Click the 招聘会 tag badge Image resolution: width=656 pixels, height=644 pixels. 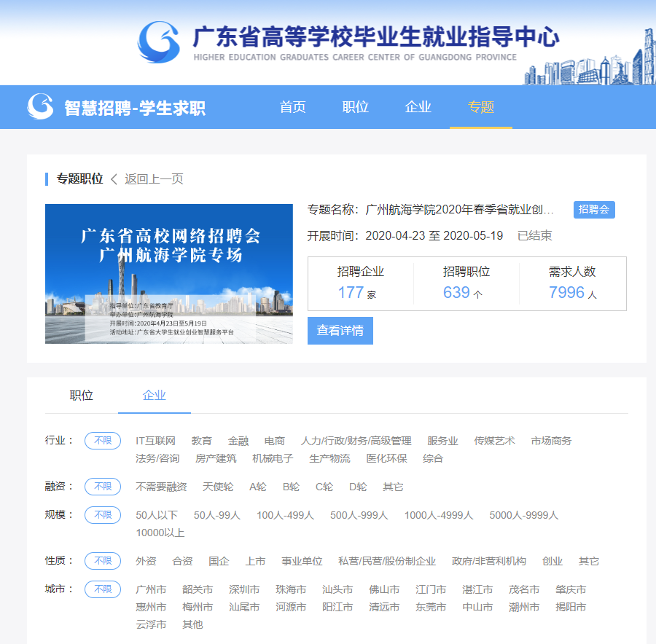[594, 210]
